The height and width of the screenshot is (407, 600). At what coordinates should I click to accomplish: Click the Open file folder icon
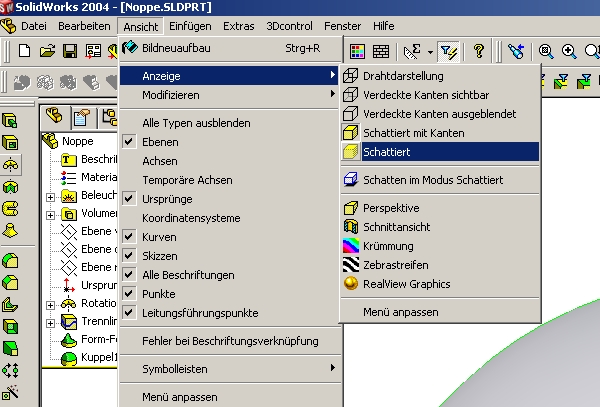[x=47, y=50]
